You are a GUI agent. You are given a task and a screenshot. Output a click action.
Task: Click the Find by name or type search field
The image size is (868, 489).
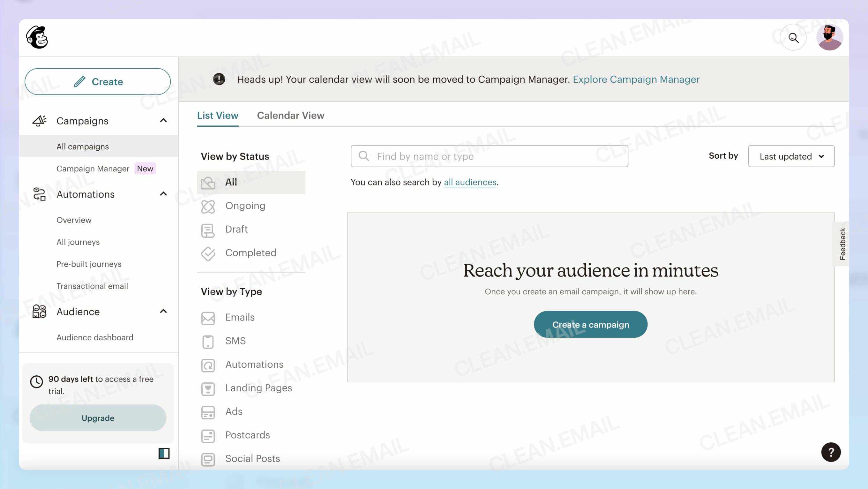(x=489, y=156)
